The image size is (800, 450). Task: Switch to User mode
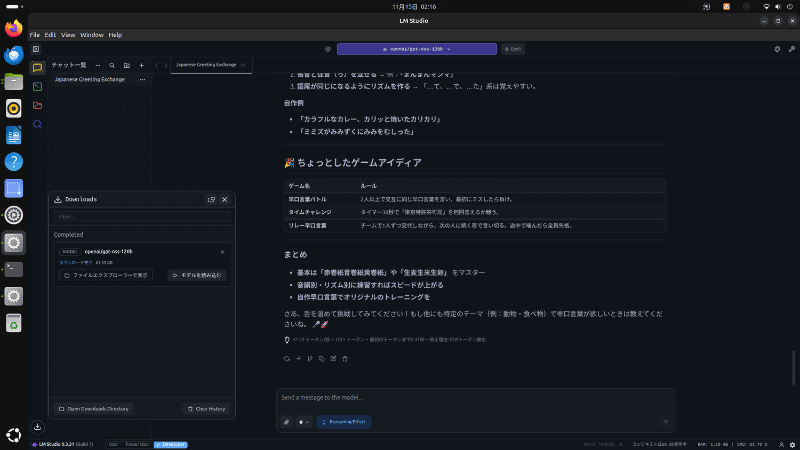click(113, 445)
